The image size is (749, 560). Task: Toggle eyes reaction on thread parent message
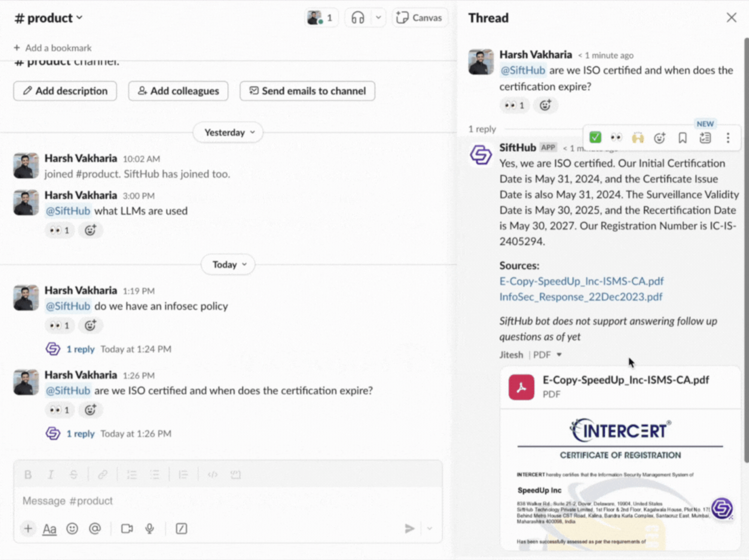tap(514, 105)
